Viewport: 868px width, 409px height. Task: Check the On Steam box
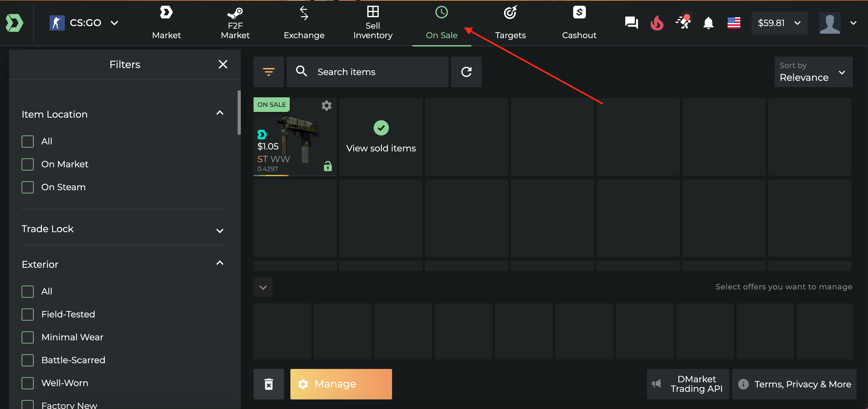[x=28, y=187]
